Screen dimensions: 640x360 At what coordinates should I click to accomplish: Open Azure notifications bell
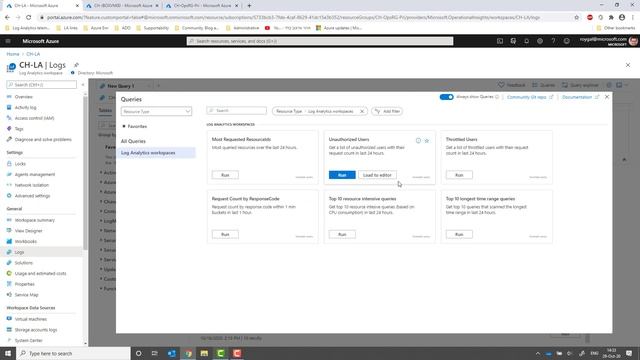(527, 41)
